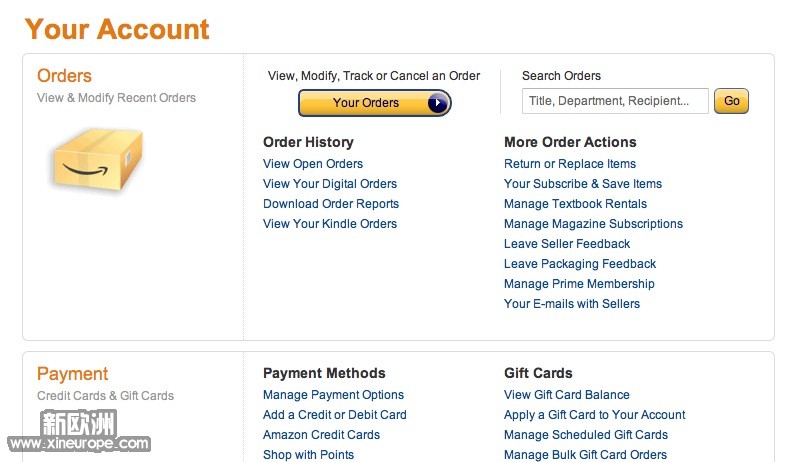This screenshot has width=787, height=462.
Task: Open View Open Orders link
Action: (x=313, y=164)
